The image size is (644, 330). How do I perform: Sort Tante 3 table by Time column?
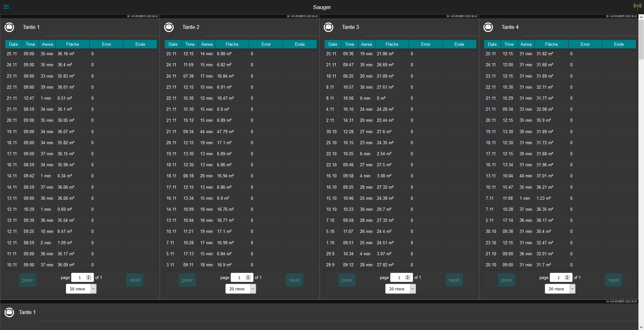(350, 44)
